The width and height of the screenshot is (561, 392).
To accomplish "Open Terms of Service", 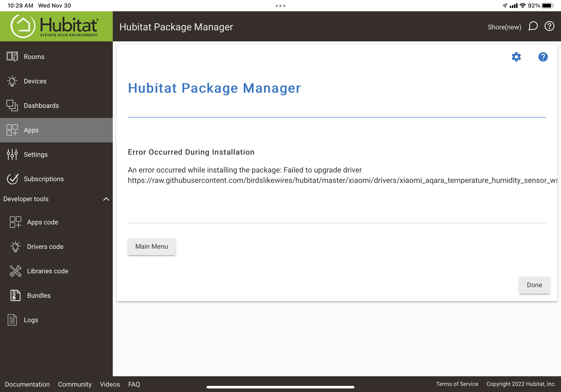I will pyautogui.click(x=457, y=384).
